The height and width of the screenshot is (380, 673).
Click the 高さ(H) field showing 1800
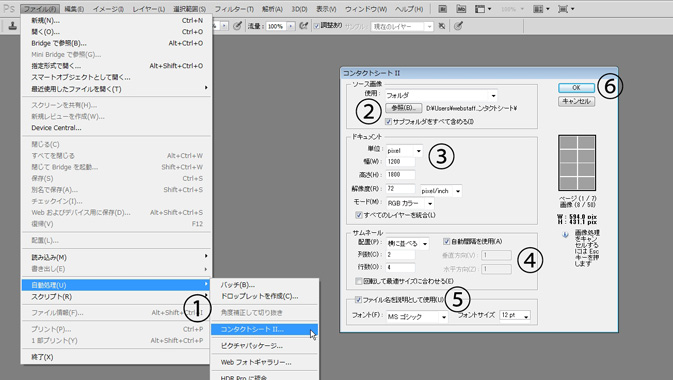point(400,175)
